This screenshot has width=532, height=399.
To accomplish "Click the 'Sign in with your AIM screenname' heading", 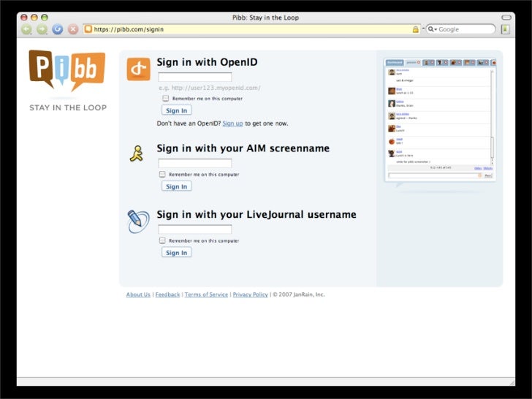I will (243, 148).
